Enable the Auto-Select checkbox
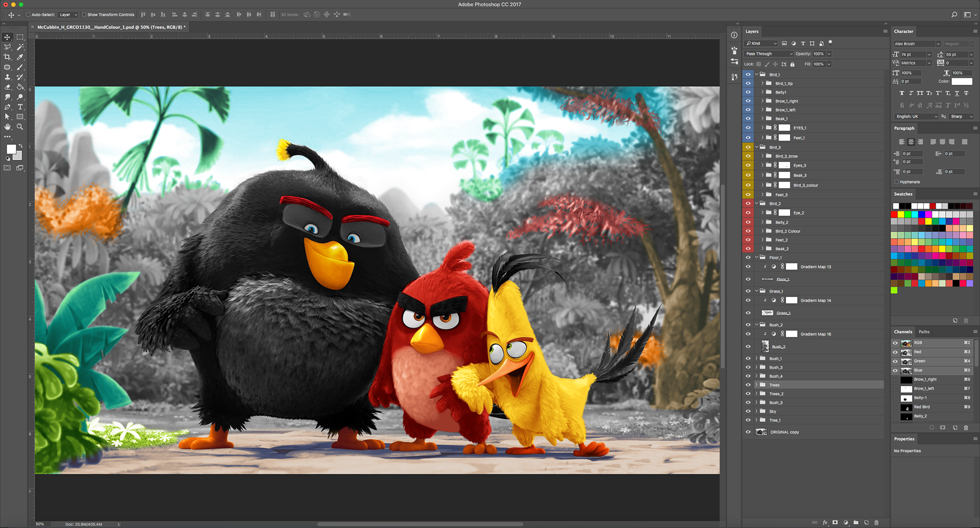Viewport: 980px width, 528px height. tap(29, 15)
